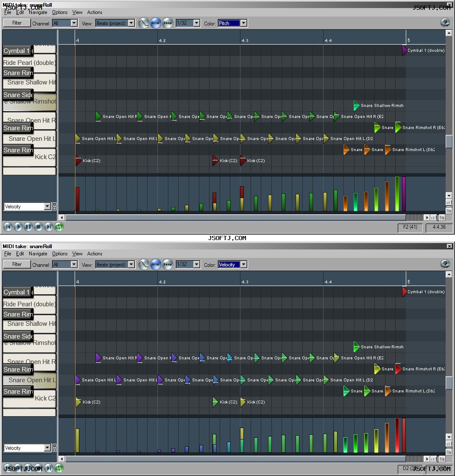Viewport: 455px width, 476px height.
Task: Click the 4.3 ruler marker in Pitch-colored editor
Action: (x=245, y=40)
